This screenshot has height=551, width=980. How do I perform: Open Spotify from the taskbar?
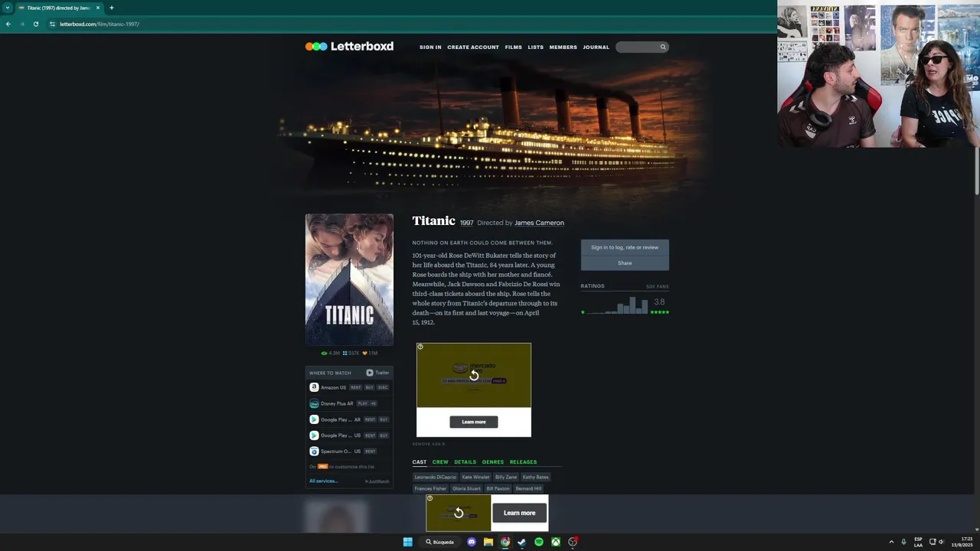point(539,542)
